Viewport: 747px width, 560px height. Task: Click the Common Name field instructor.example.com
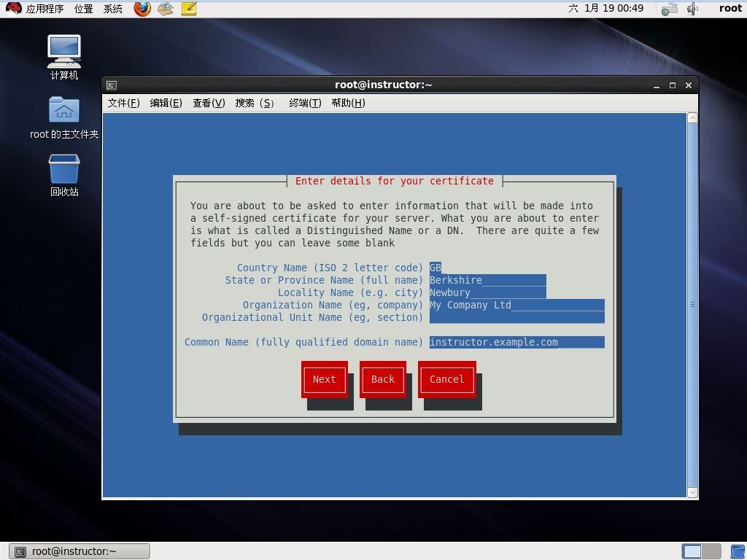pyautogui.click(x=517, y=342)
